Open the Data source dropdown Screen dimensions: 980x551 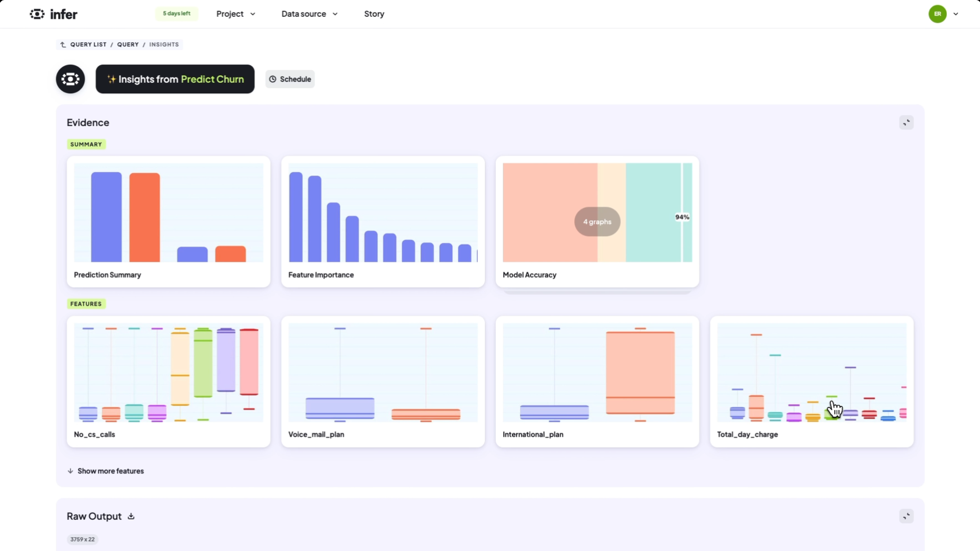(309, 14)
